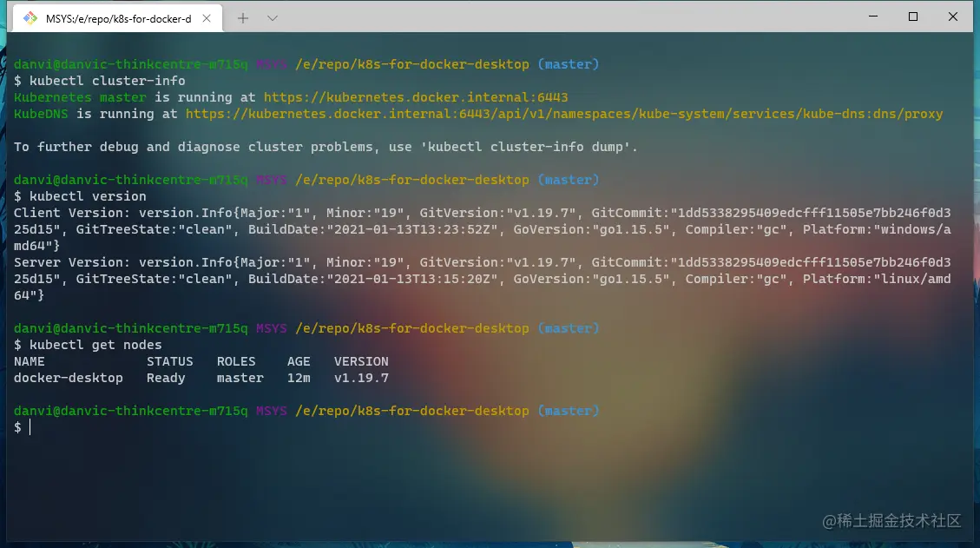Minimize the terminal window
The image size is (980, 548).
[873, 17]
